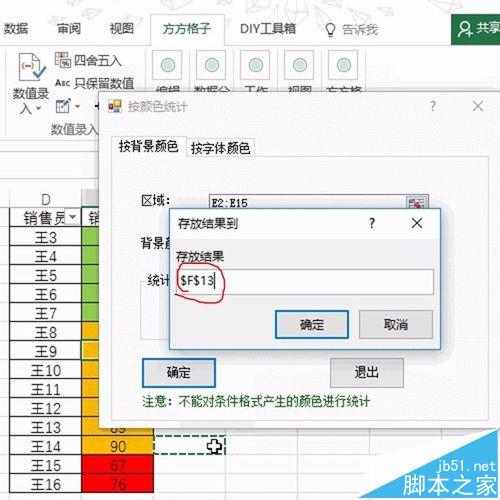The image size is (500, 500).
Task: Confirm with 确定 in 存放结果到 dialog
Action: click(312, 324)
